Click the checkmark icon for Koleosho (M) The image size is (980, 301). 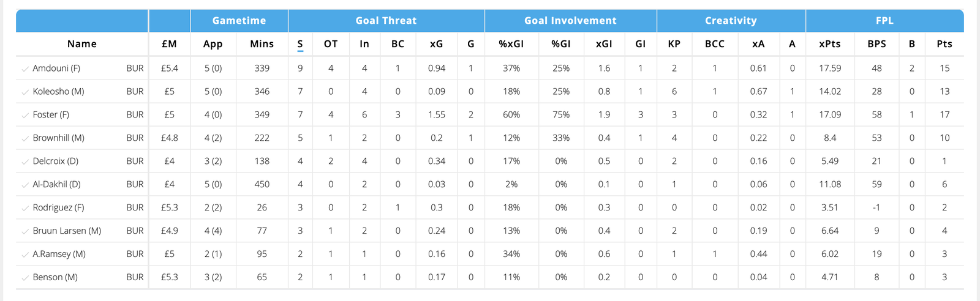click(25, 92)
